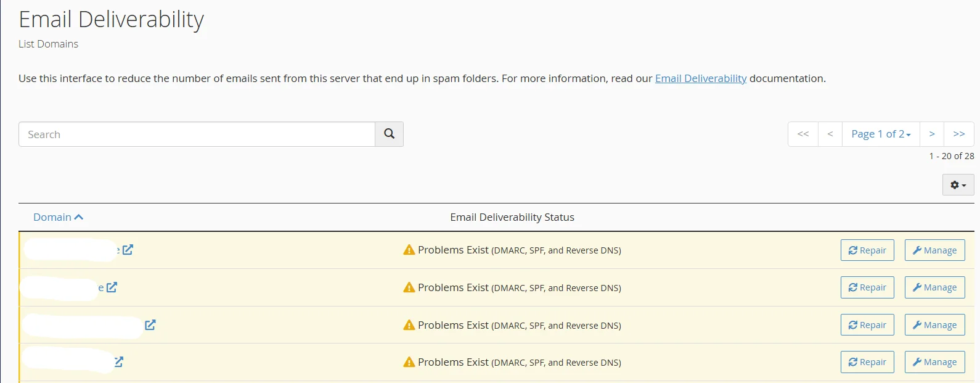Click warning icon in third row status
The image size is (980, 383).
[x=409, y=325]
